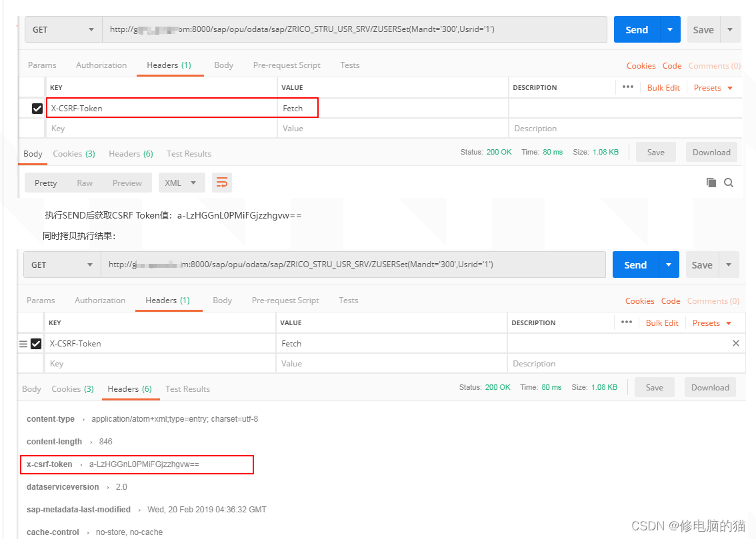
Task: Download the response with the Download button
Action: click(711, 152)
